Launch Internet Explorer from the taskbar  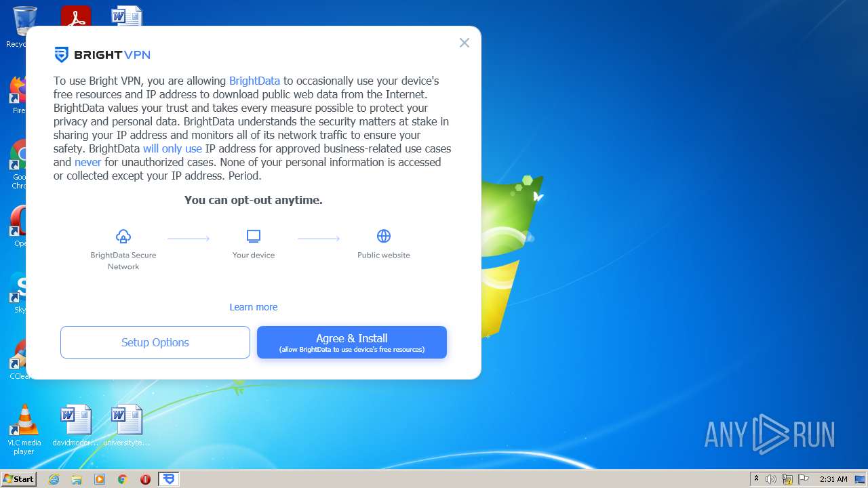click(x=54, y=479)
